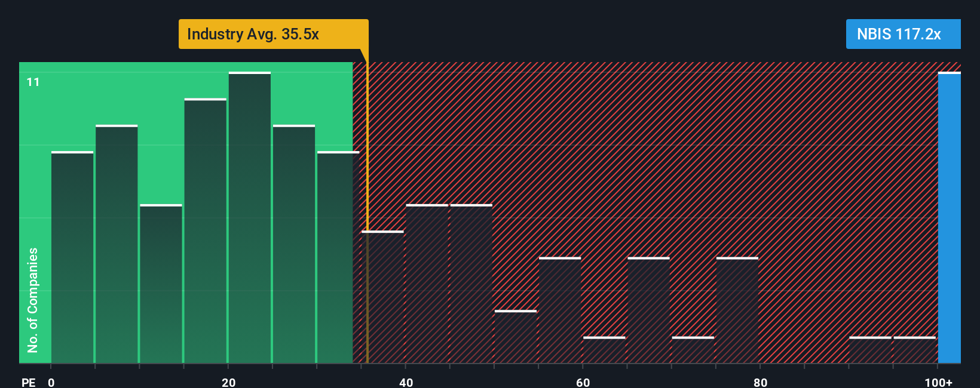Click the PE axis label
The width and height of the screenshot is (980, 388).
[x=28, y=382]
